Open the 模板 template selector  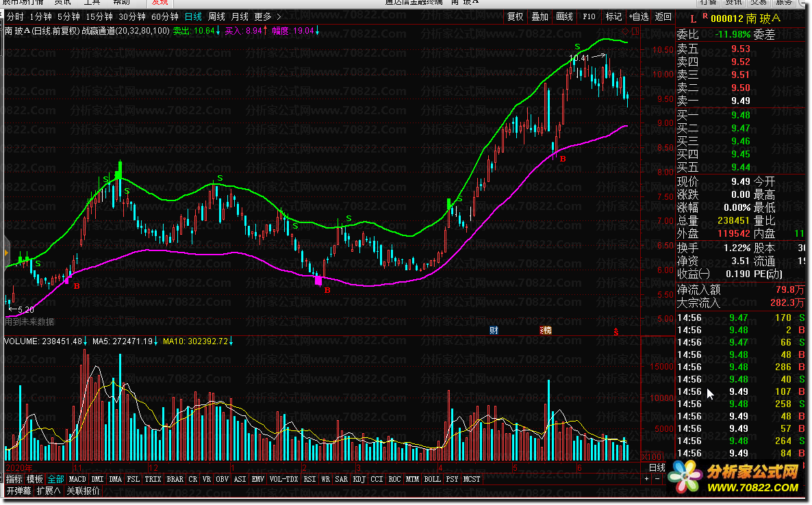click(x=35, y=479)
